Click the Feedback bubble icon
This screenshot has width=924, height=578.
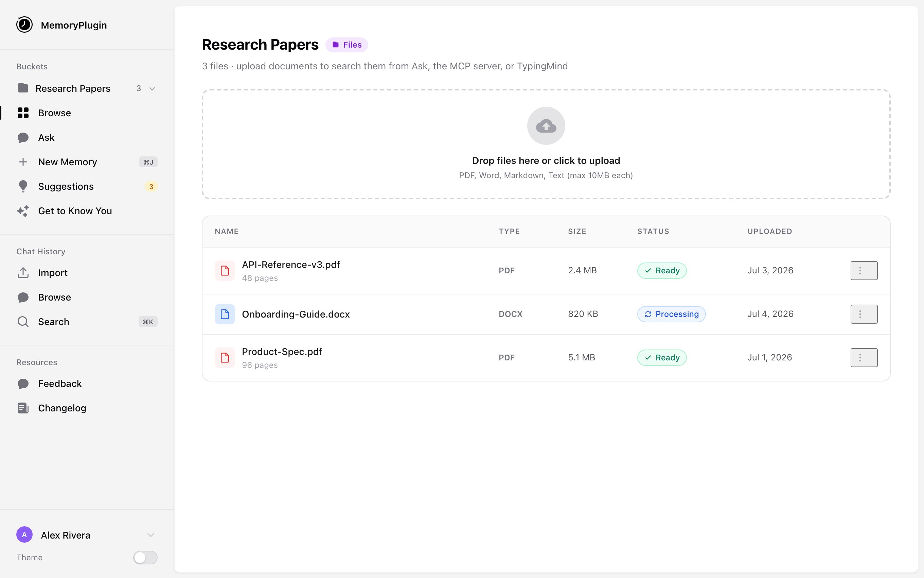click(x=23, y=384)
